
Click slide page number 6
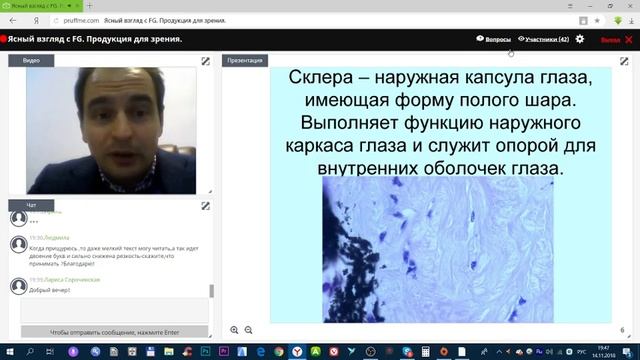622,330
